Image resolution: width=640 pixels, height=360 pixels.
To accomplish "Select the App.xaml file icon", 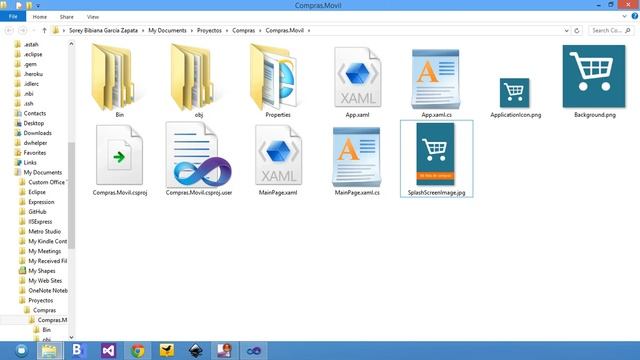I will (x=358, y=77).
